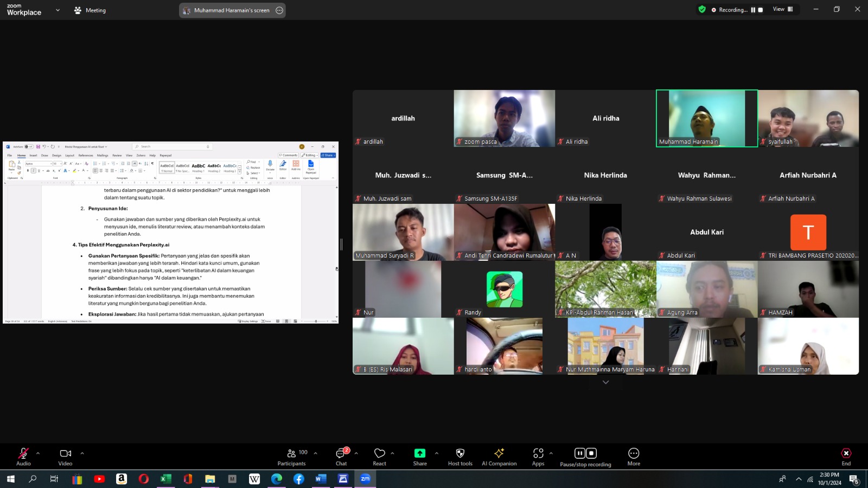Launch AI Companion
868x488 pixels.
pyautogui.click(x=499, y=457)
